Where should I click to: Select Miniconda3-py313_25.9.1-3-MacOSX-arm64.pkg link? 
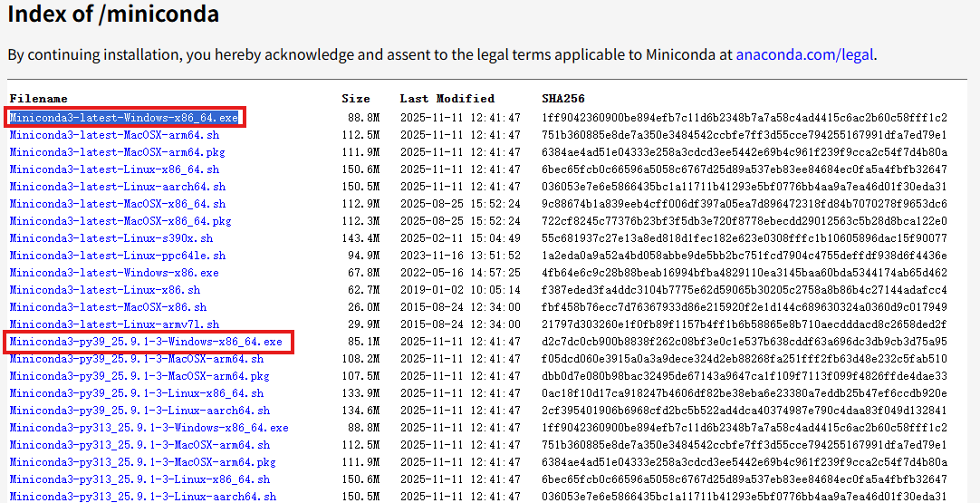click(x=143, y=462)
